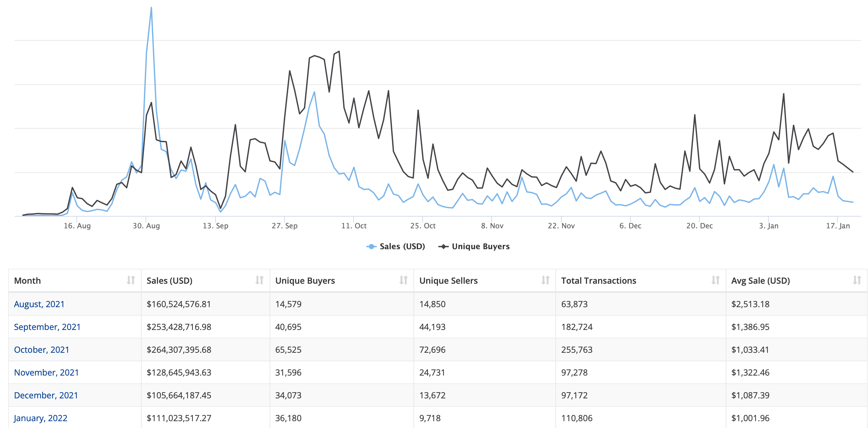Click the Month column header label
Screen dimensions: 868x428
[27, 280]
